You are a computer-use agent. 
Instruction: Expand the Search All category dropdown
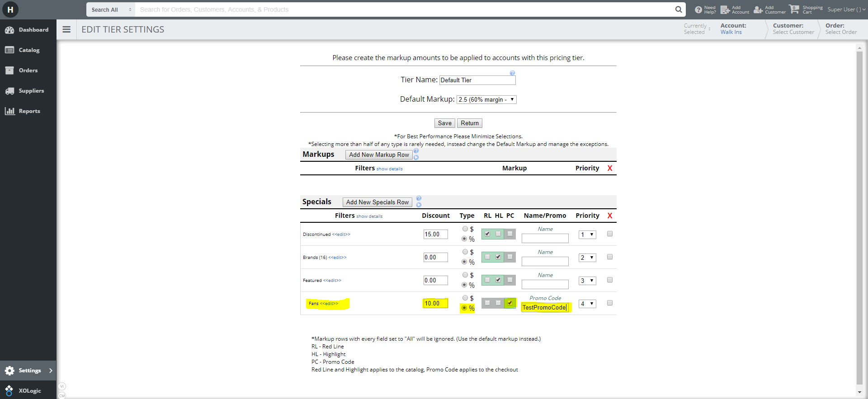(x=110, y=9)
